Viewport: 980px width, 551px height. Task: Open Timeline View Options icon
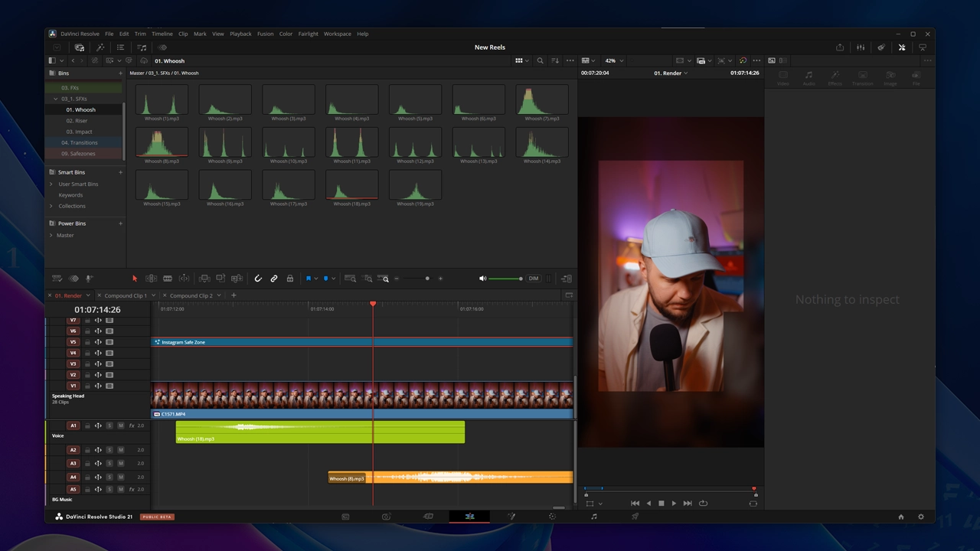57,279
